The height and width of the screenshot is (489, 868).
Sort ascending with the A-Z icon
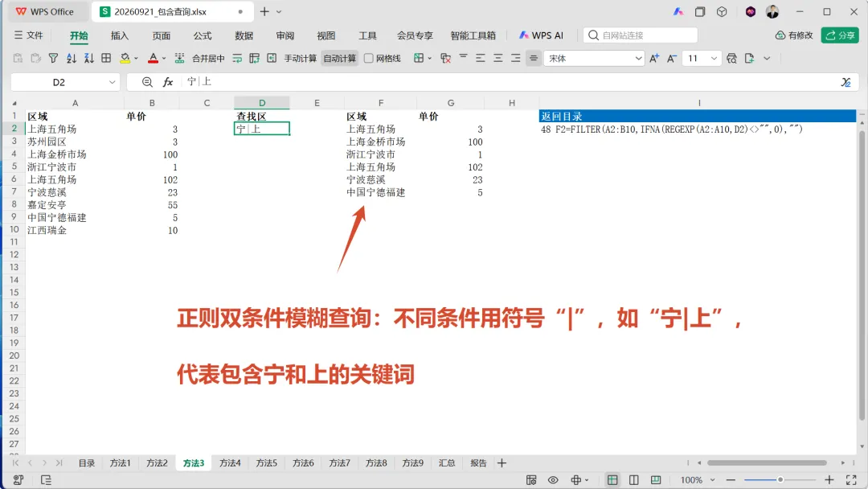tap(72, 58)
